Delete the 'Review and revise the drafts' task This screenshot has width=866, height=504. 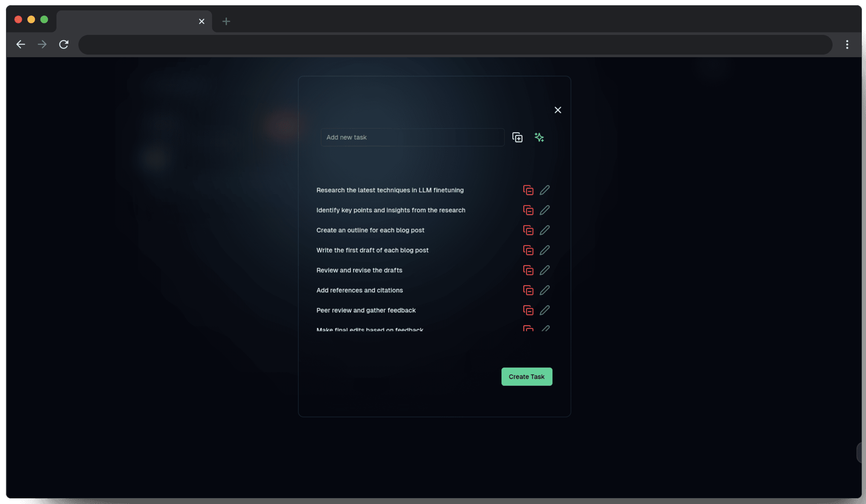coord(528,270)
